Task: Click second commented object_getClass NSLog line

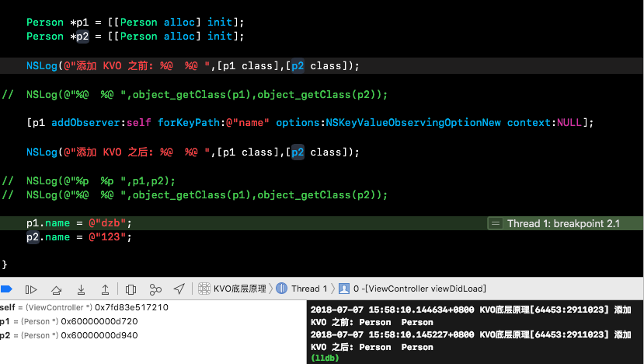Action: pyautogui.click(x=195, y=195)
